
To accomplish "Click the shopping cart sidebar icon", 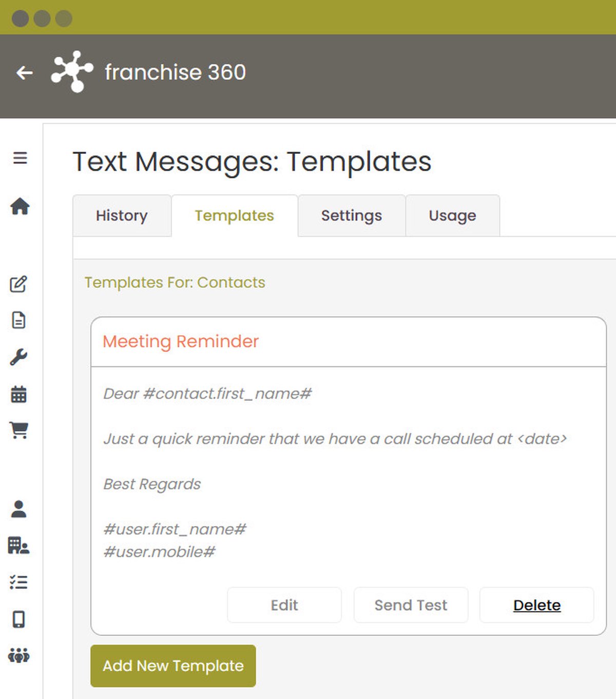I will point(19,430).
